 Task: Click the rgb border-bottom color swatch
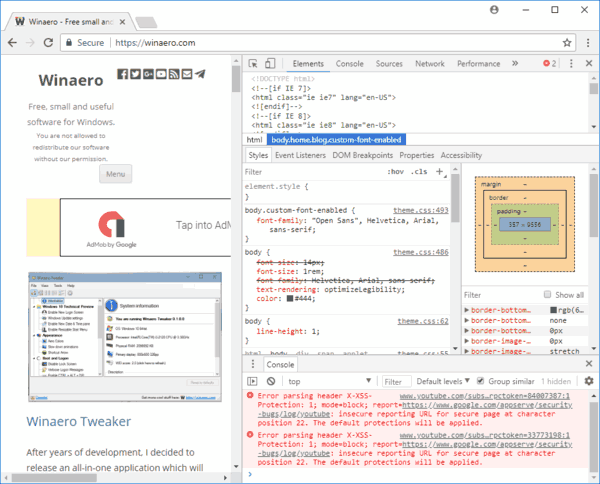click(x=553, y=310)
